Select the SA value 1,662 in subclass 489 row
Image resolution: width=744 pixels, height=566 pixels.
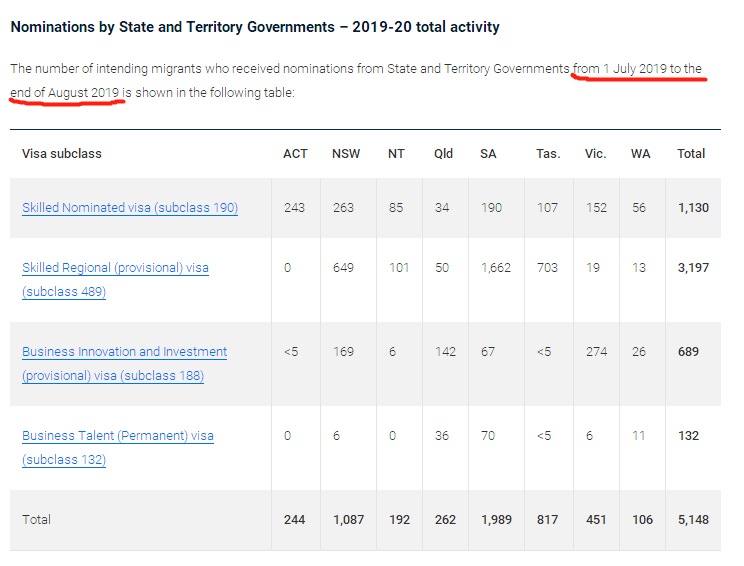(497, 268)
